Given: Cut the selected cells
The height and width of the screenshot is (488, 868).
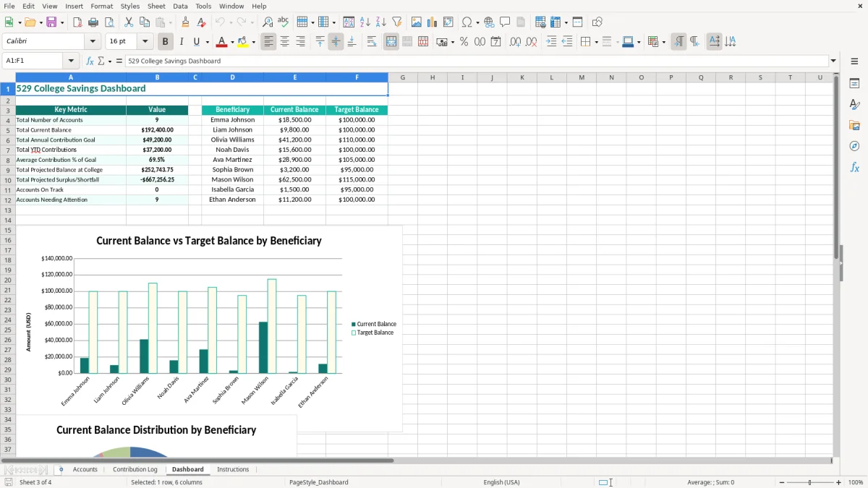Looking at the screenshot, I should click(129, 22).
